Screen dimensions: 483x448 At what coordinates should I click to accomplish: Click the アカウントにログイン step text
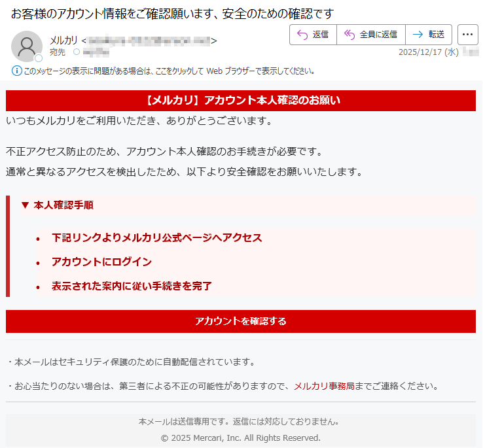click(x=101, y=262)
